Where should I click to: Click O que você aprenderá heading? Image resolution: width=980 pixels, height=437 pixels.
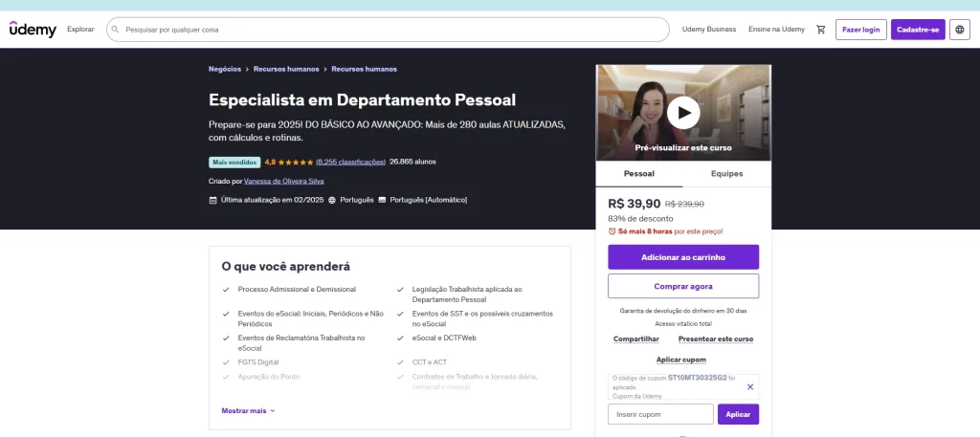[x=285, y=267]
